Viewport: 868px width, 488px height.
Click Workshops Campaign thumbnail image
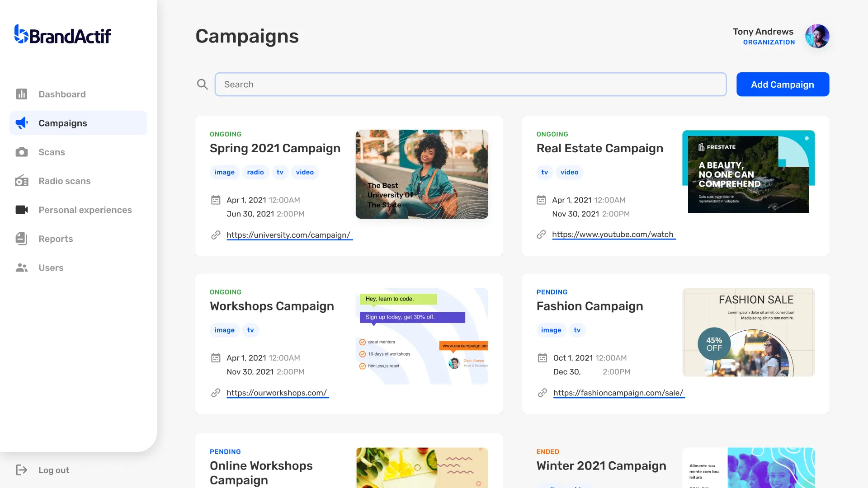(x=422, y=336)
